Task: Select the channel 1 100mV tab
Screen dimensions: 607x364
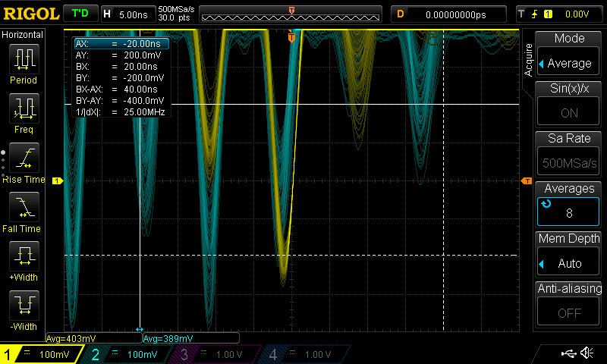Action: (42, 354)
